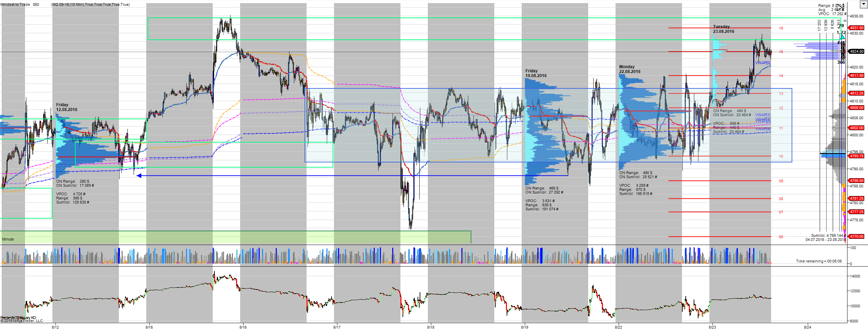Click the '8/18' date on time axis
Viewport: 868px width, 331px height.
pyautogui.click(x=431, y=327)
